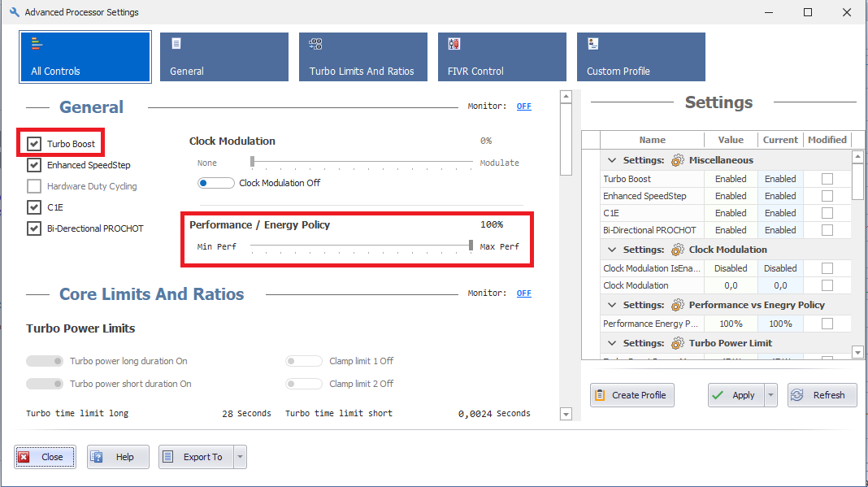868x487 pixels.
Task: Click the Performance / Energy Policy slider
Action: coord(361,246)
